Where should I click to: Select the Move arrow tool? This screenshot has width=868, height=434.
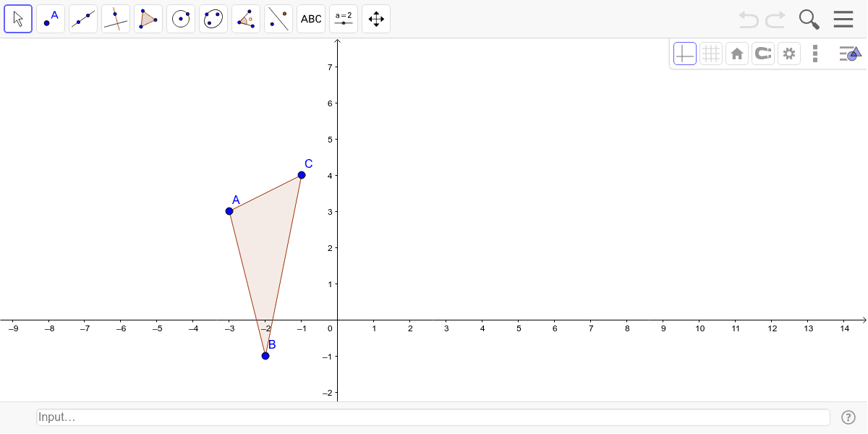[x=18, y=19]
